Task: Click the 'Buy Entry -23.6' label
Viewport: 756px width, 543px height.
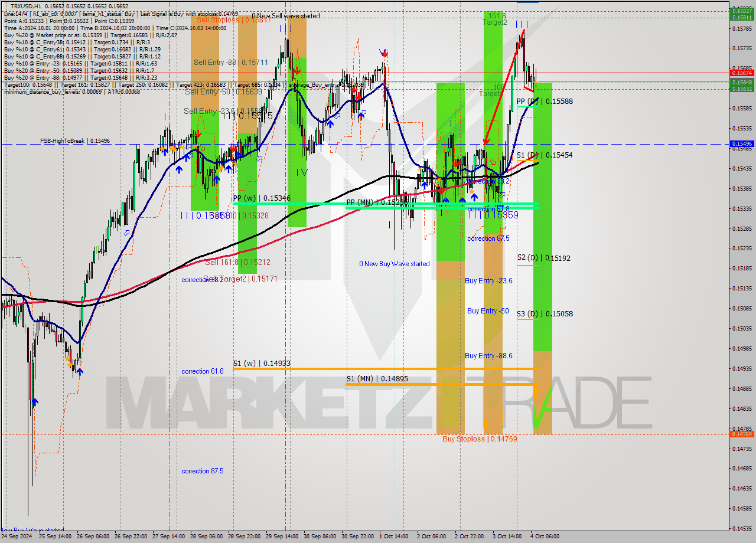Action: pos(488,281)
